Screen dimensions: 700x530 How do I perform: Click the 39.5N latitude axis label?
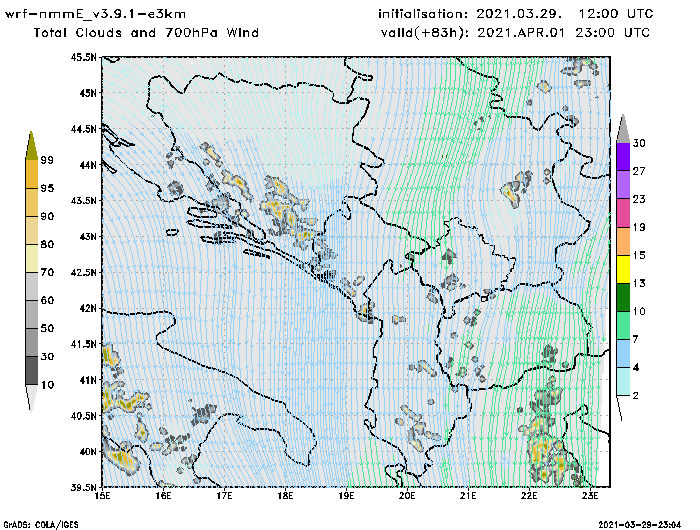point(83,488)
